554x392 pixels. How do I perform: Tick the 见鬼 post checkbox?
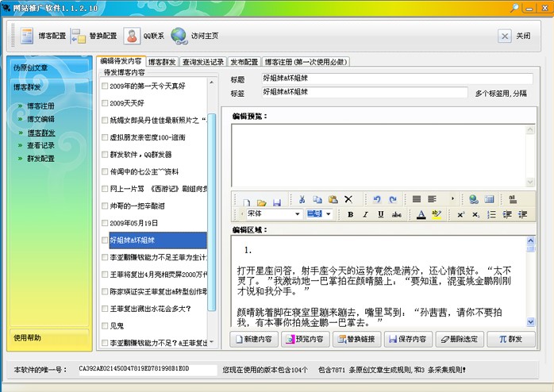105,325
